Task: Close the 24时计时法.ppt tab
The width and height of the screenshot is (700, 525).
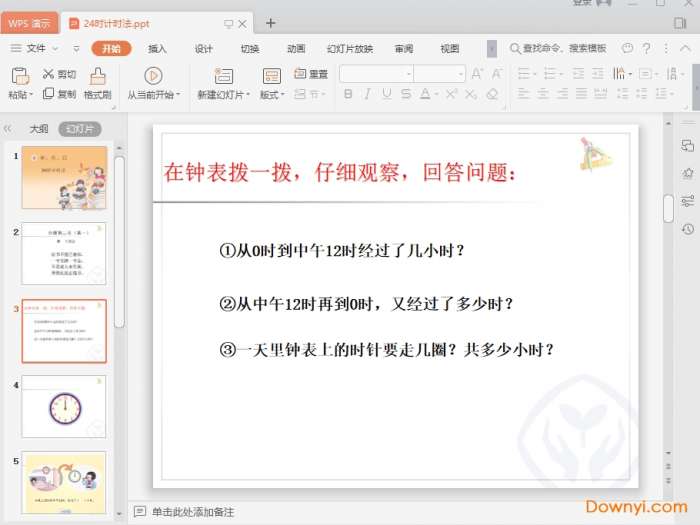Action: click(x=242, y=24)
